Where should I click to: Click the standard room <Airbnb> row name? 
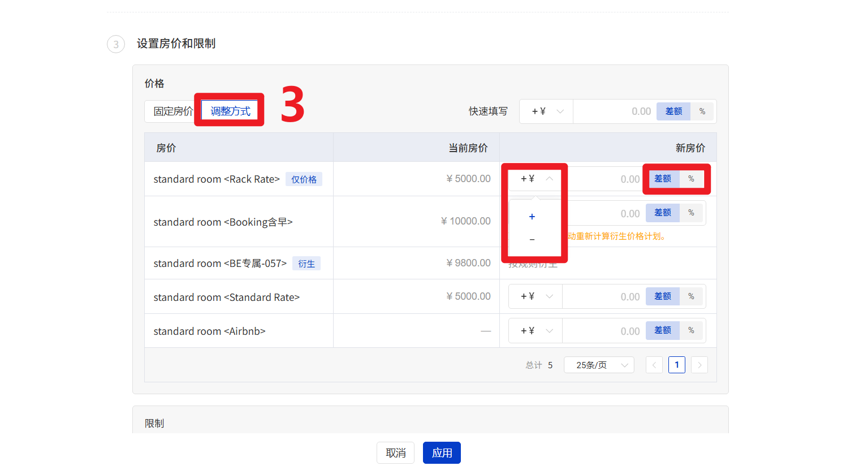tap(209, 331)
